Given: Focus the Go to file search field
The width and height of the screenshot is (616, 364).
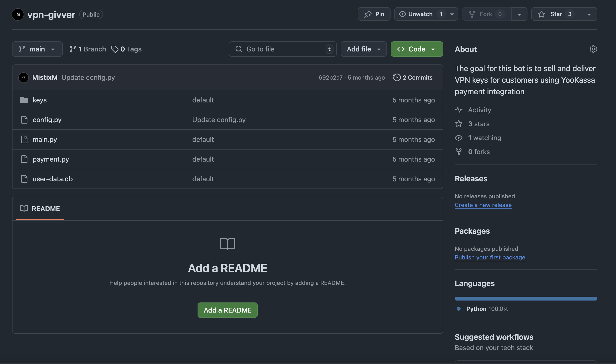Looking at the screenshot, I should click(x=282, y=49).
